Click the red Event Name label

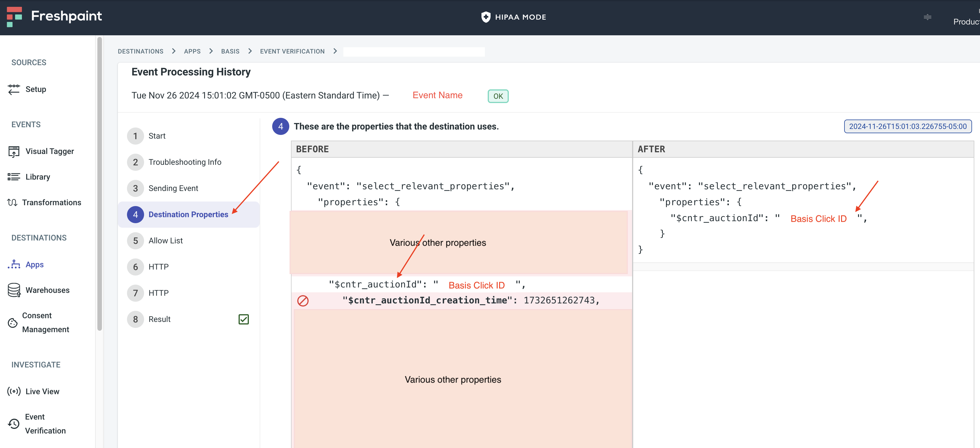click(x=438, y=95)
